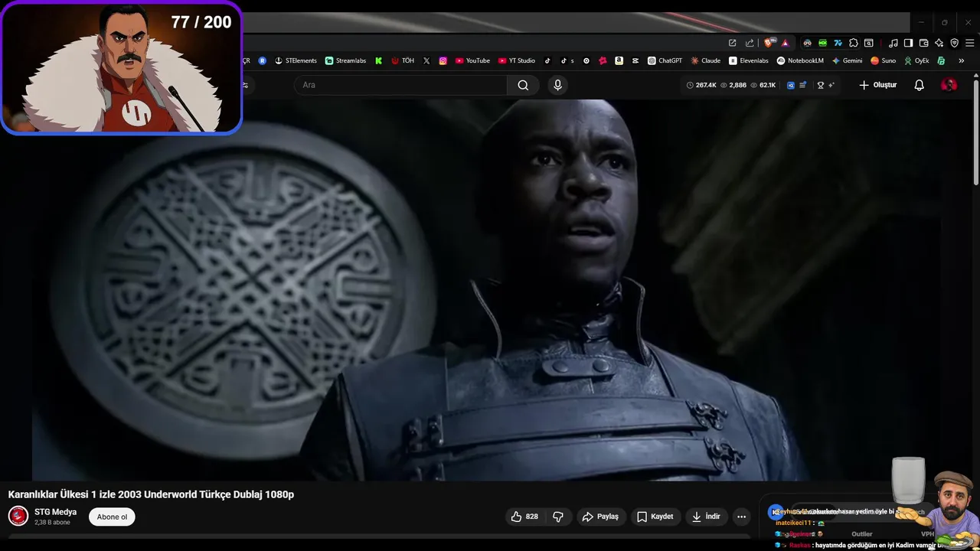Click the 62.1K views counter
The width and height of the screenshot is (980, 551).
coord(763,85)
